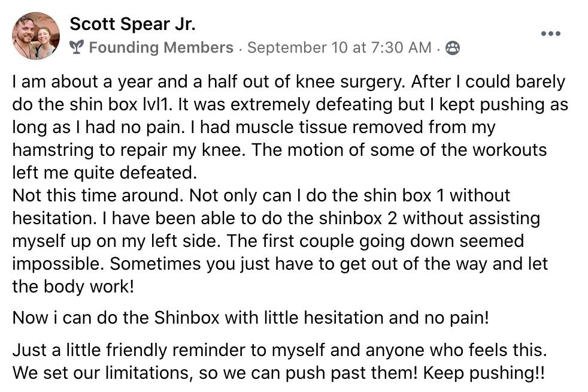Click the word "impossible." in the post
Image resolution: width=588 pixels, height=392 pixels.
(x=58, y=263)
